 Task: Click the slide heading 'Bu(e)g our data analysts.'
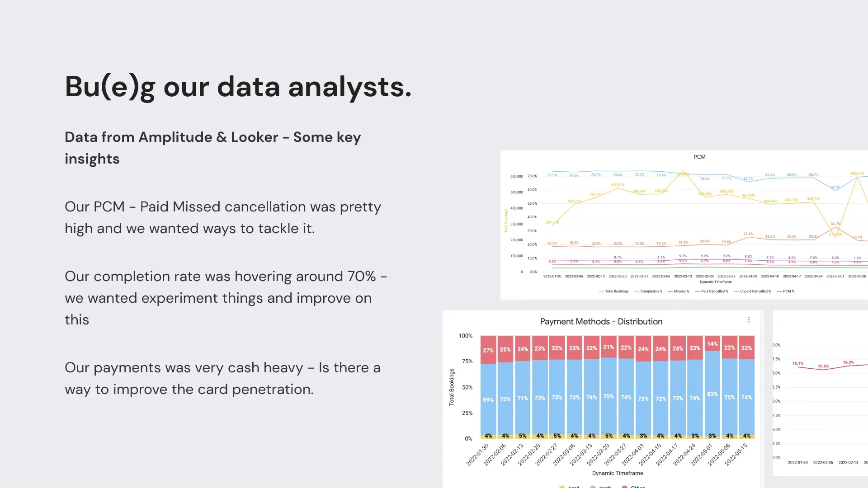(x=238, y=87)
